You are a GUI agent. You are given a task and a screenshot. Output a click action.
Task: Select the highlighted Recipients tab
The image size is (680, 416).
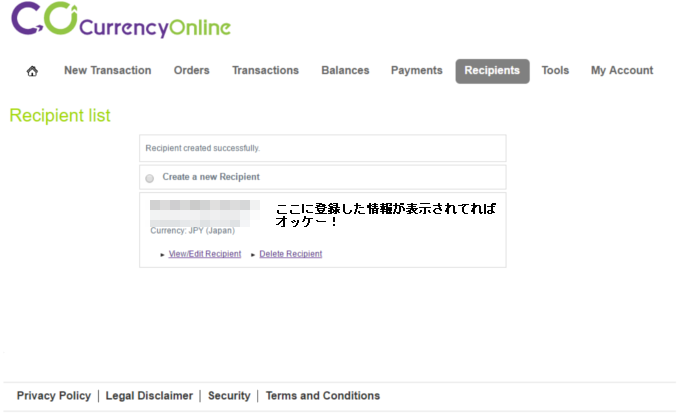[x=492, y=71]
